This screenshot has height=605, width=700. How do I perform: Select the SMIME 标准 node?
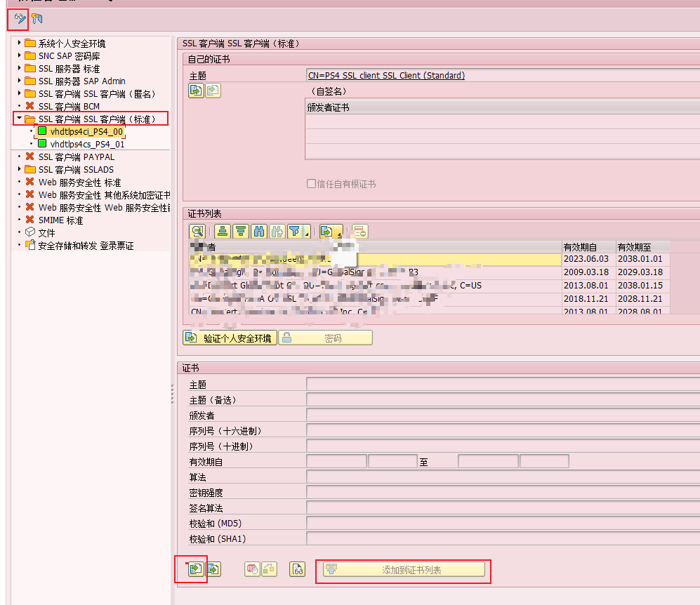[x=60, y=220]
